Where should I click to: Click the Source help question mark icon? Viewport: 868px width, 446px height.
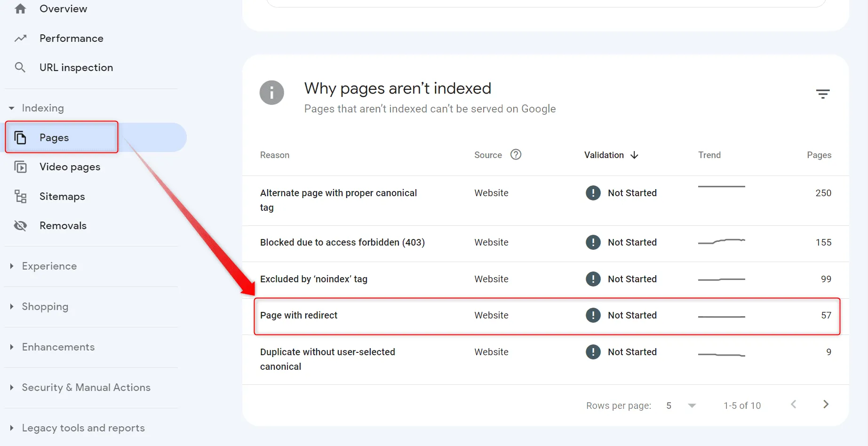click(516, 154)
